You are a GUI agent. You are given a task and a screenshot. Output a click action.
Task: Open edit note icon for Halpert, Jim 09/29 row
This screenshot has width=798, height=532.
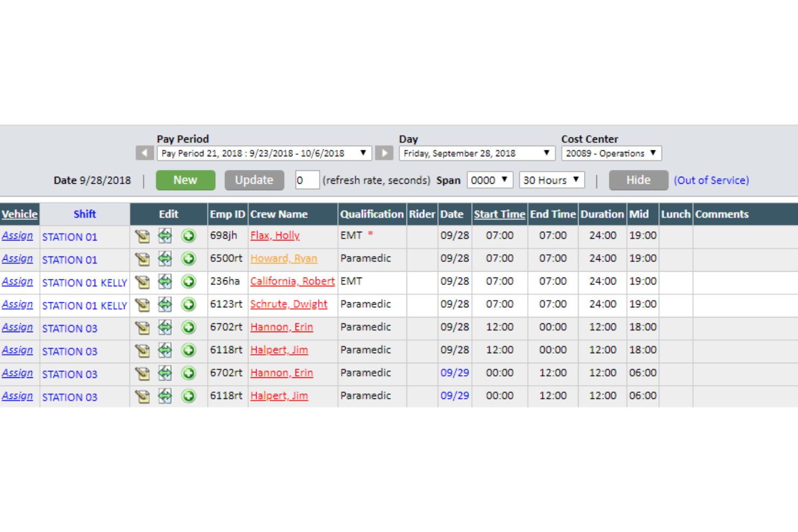pyautogui.click(x=142, y=396)
